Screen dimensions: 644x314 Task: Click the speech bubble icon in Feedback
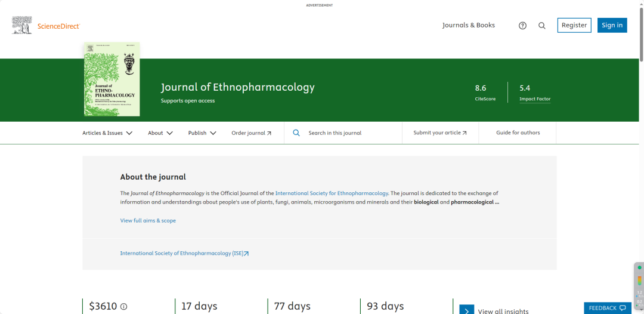coord(623,308)
